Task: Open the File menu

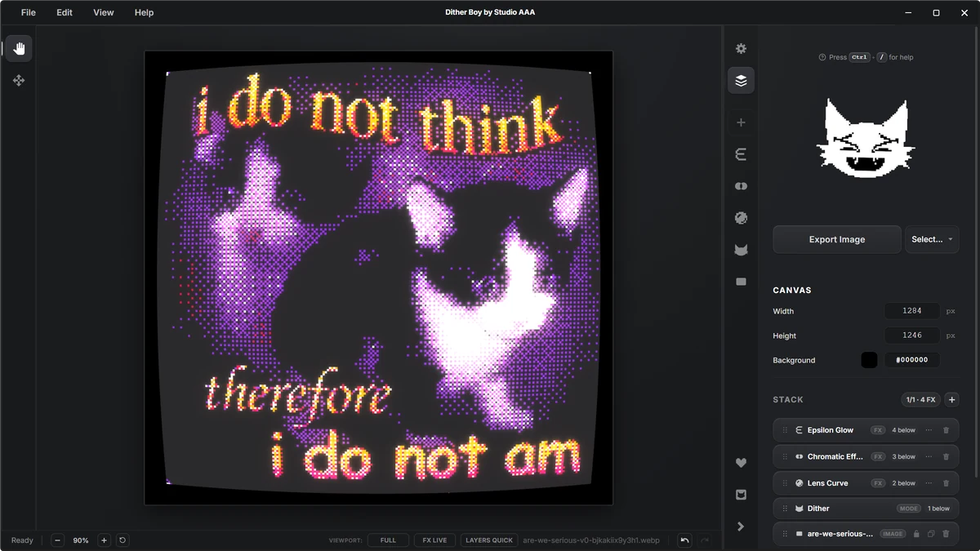Action: (x=29, y=13)
